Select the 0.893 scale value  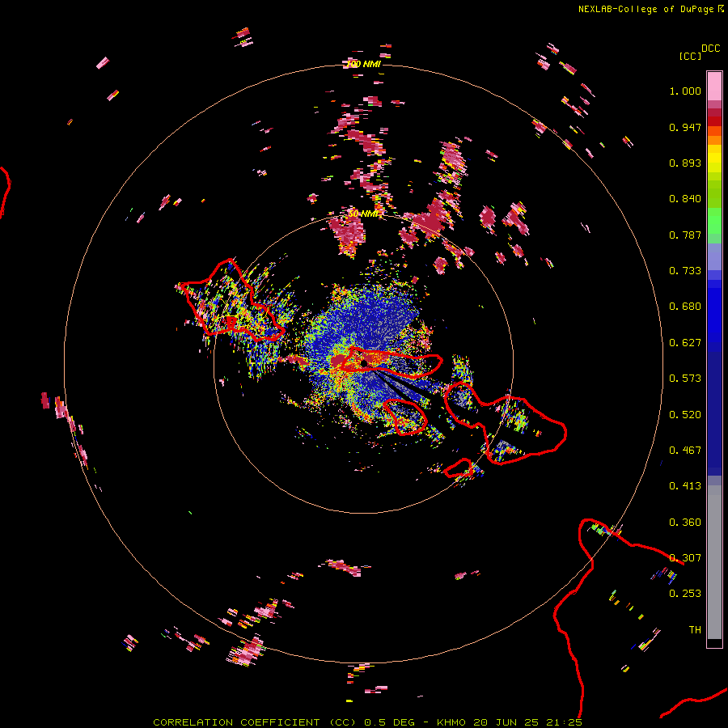pos(685,163)
